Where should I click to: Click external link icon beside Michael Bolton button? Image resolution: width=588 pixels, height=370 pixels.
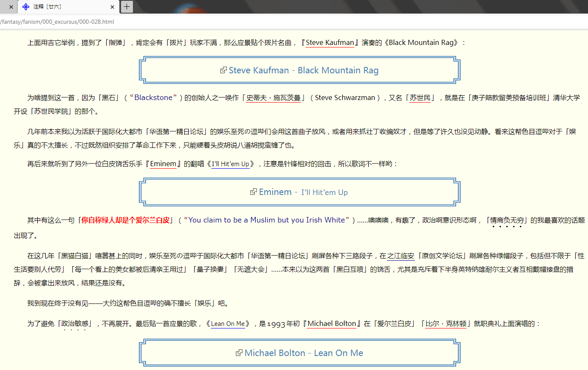[x=239, y=353]
